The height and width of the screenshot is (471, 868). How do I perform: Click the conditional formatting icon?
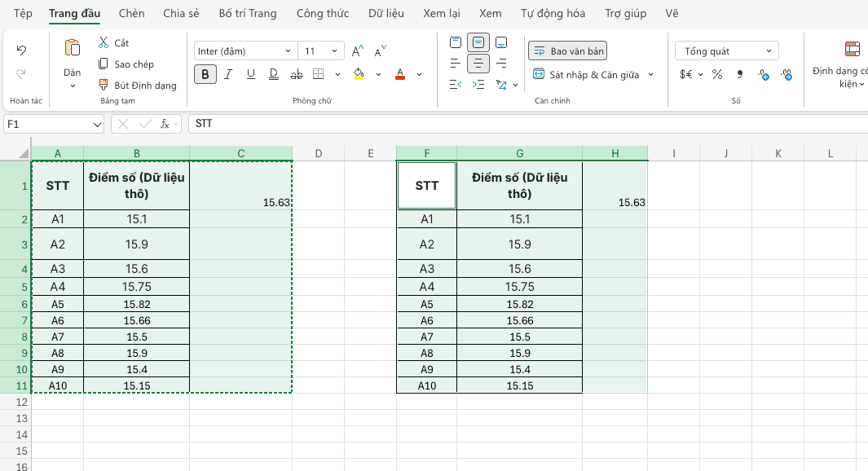tap(853, 49)
